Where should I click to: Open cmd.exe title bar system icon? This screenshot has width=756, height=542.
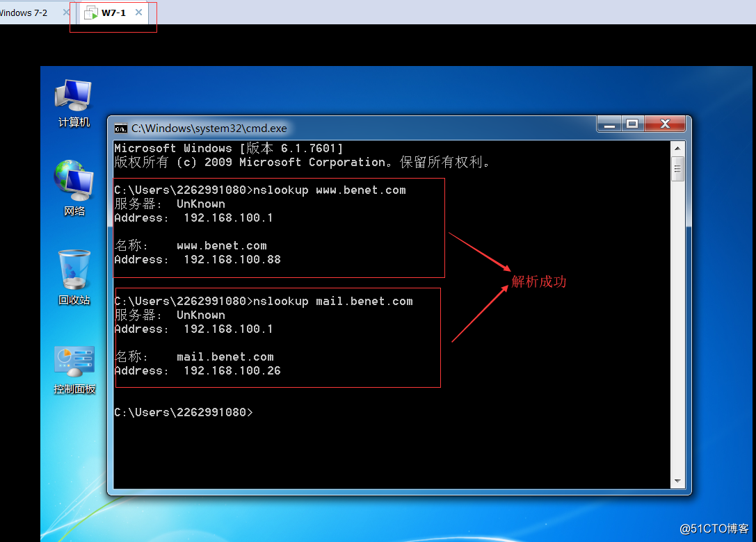pyautogui.click(x=120, y=129)
